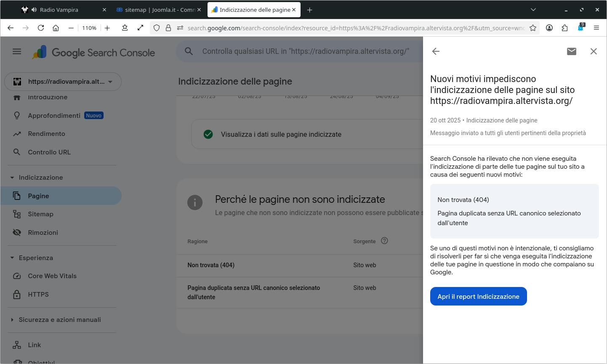Open Sitemap in the sidebar
The image size is (607, 364).
(40, 214)
